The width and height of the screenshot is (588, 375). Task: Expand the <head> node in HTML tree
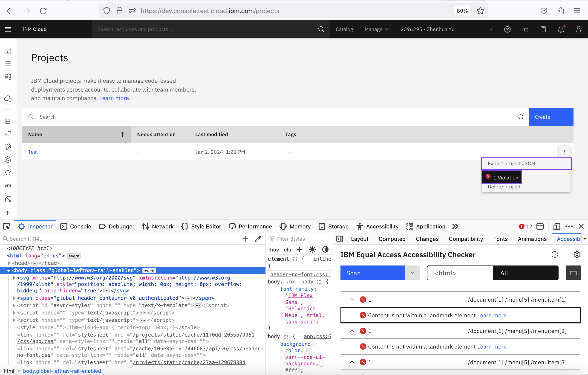click(x=9, y=263)
